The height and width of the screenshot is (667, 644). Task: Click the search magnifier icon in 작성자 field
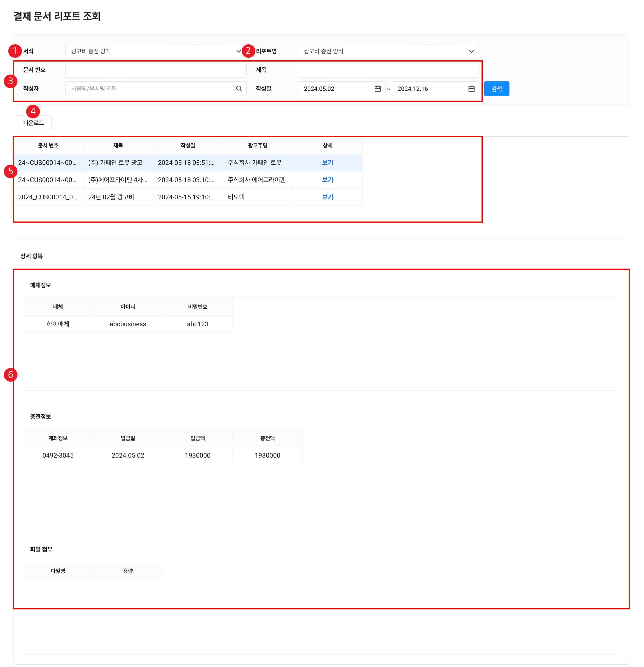click(239, 89)
